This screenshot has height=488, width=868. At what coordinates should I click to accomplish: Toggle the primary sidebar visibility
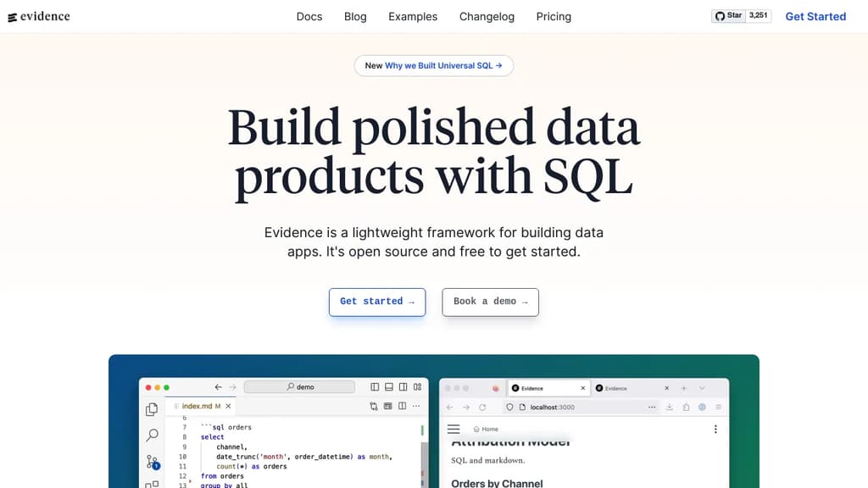(375, 386)
